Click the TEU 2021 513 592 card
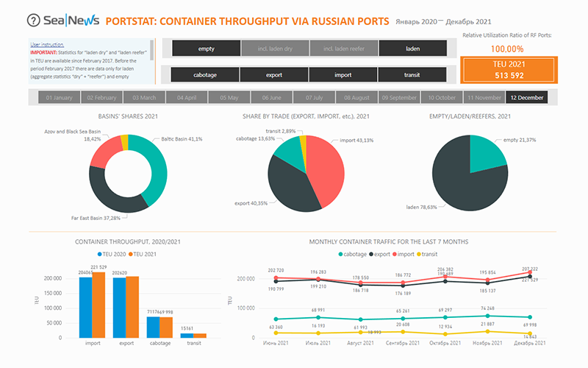This screenshot has height=368, width=588. click(509, 70)
